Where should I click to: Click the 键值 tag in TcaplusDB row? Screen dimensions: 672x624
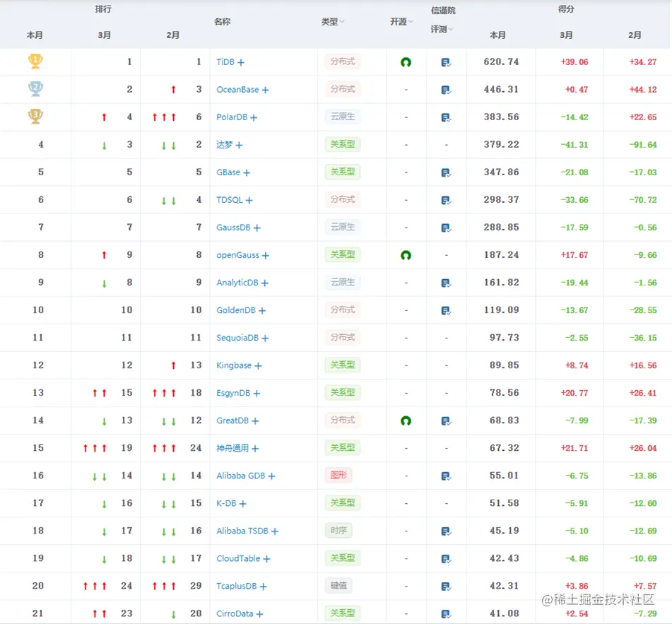tap(338, 585)
